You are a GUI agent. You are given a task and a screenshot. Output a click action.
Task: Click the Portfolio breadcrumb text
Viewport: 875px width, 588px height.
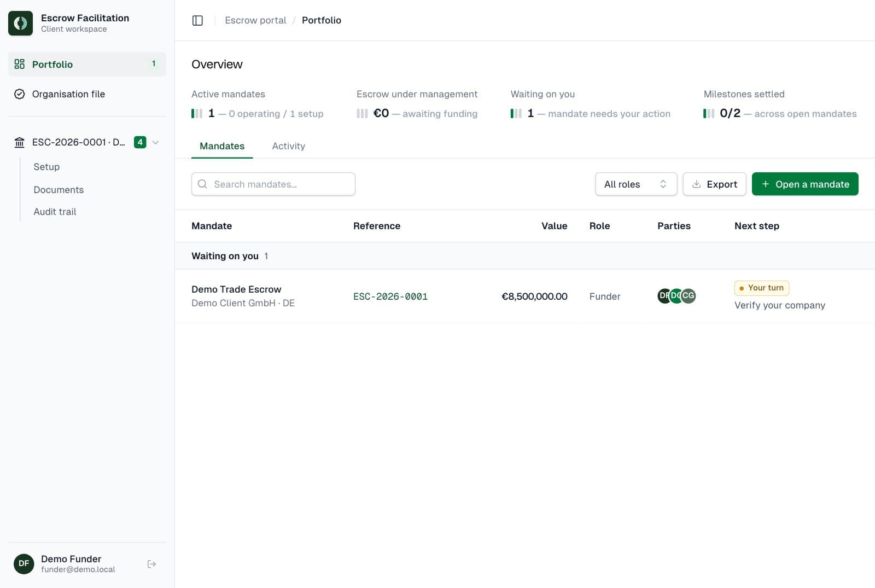tap(322, 20)
